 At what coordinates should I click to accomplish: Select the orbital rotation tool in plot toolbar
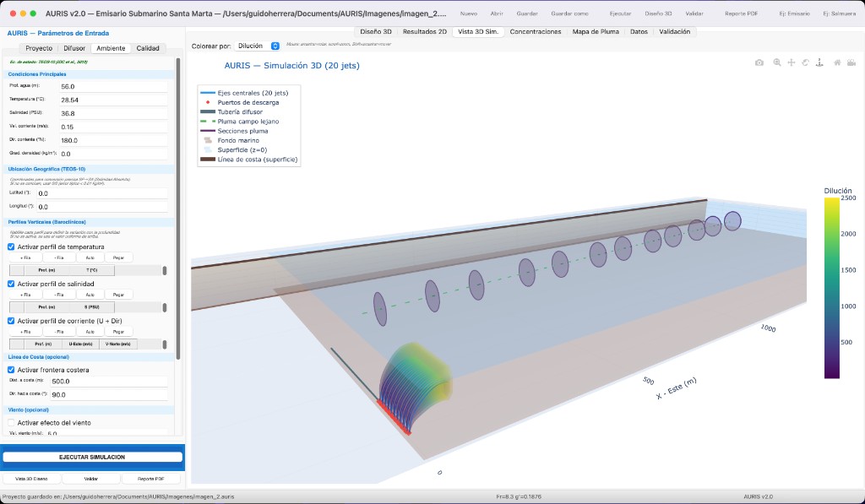pyautogui.click(x=805, y=62)
